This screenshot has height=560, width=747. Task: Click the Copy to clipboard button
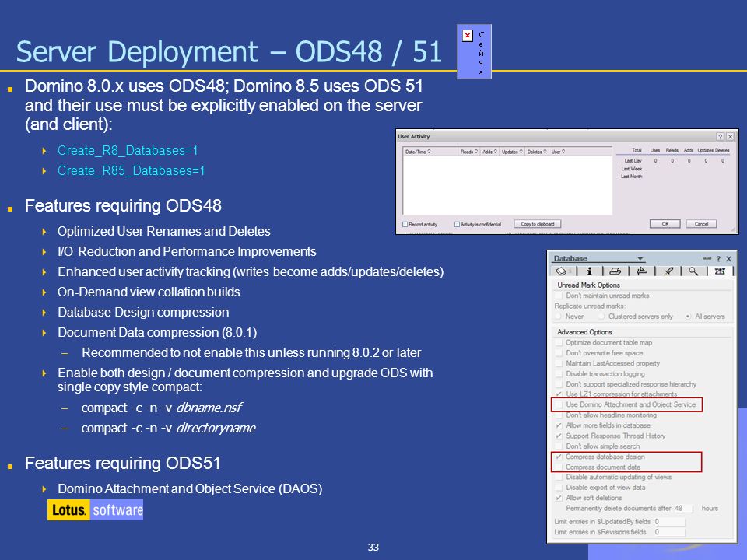coord(538,224)
